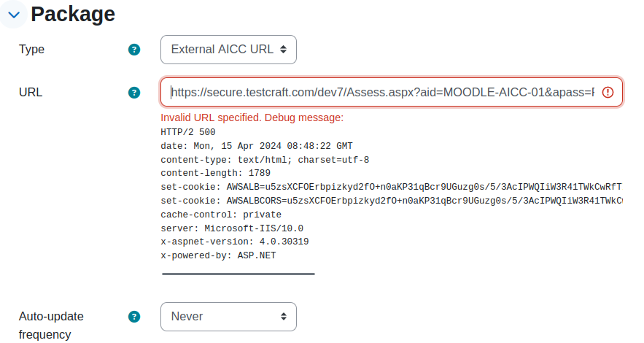
Task: Click the server Microsoft-IIS debug line
Action: 232,228
